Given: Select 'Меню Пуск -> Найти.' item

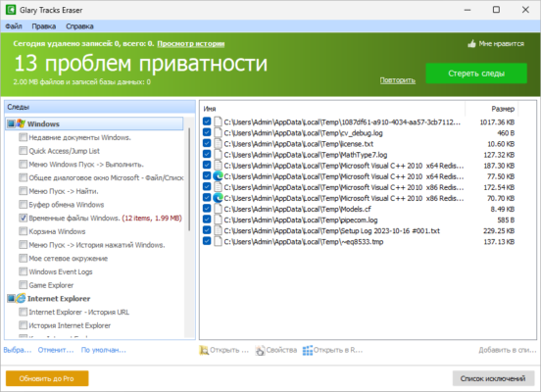Looking at the screenshot, I should tap(64, 191).
